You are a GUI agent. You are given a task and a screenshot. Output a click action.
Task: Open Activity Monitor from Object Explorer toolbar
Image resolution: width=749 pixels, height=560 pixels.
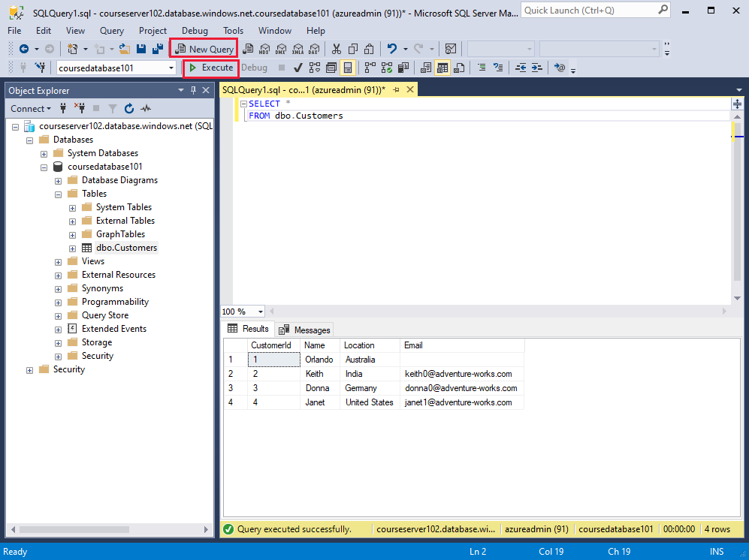146,109
